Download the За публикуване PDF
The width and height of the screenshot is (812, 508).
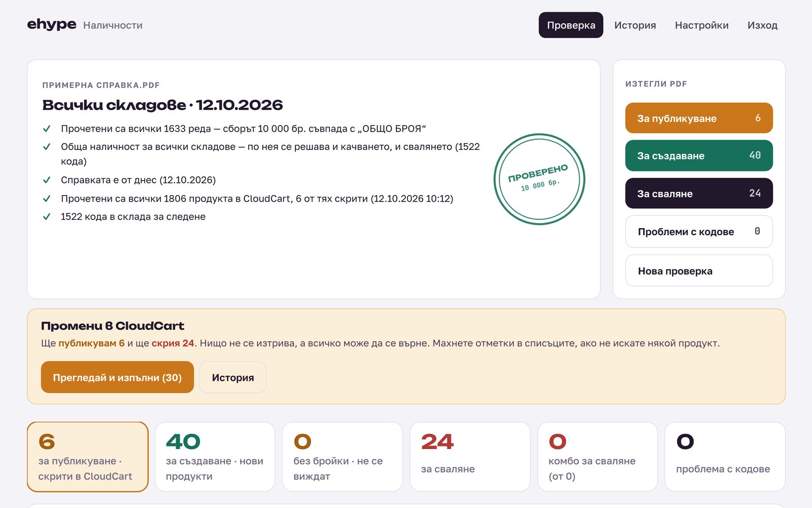pos(699,118)
